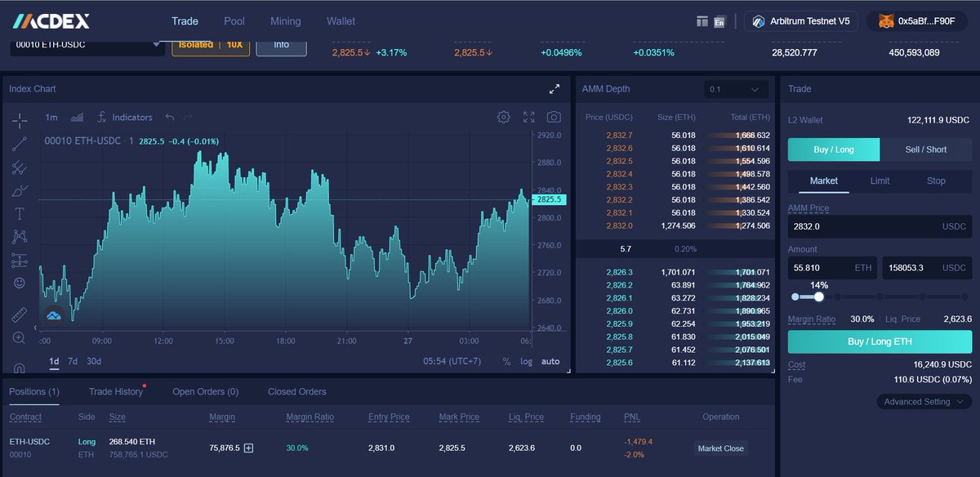980x477 pixels.
Task: Choose the pitchfork drawing tool
Action: [x=20, y=167]
